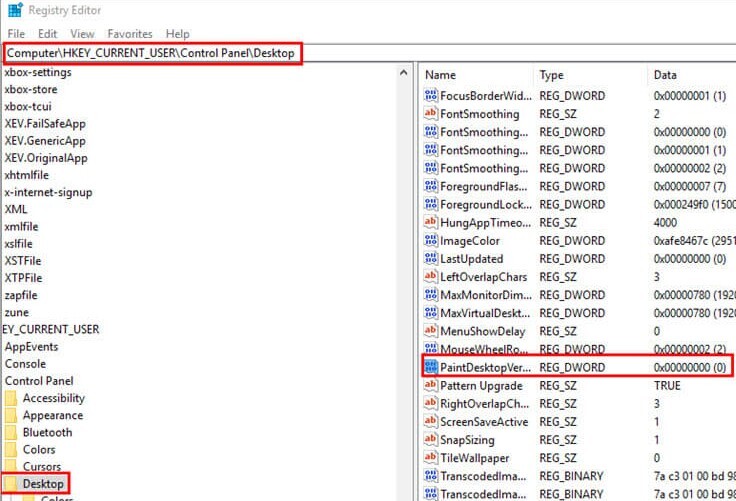Click the TileWallpaper string icon

point(430,457)
